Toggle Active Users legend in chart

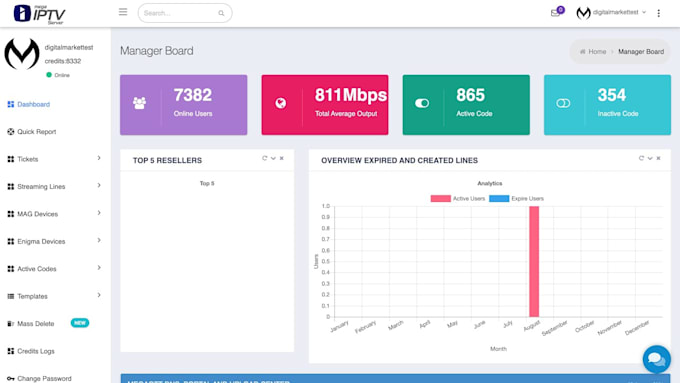coord(458,199)
